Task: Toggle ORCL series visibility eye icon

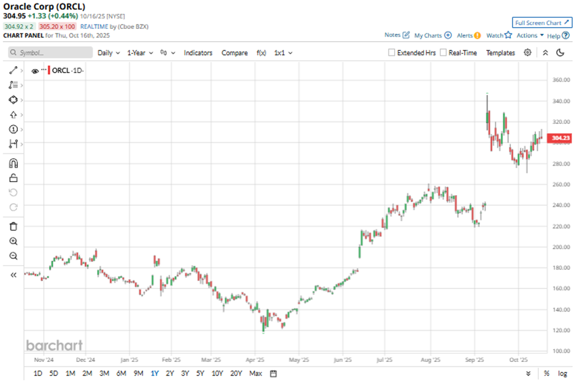Action: tap(35, 71)
